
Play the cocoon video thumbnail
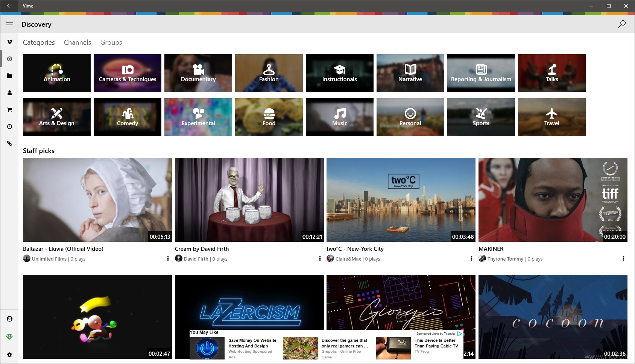[x=553, y=317]
